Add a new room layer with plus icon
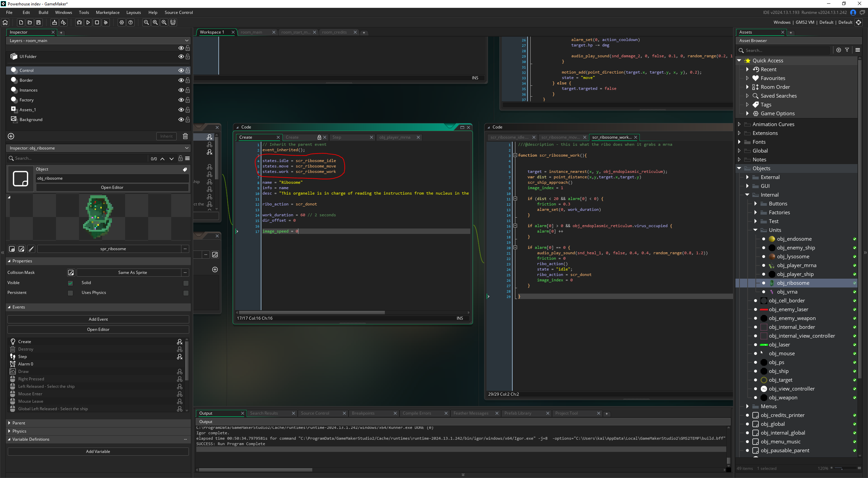 click(11, 136)
